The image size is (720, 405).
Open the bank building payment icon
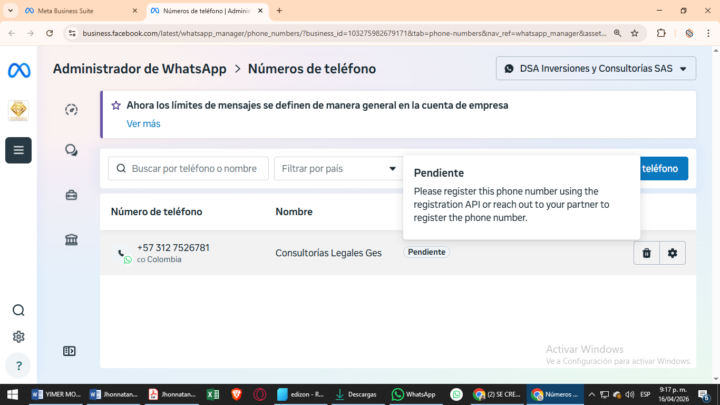tap(71, 239)
